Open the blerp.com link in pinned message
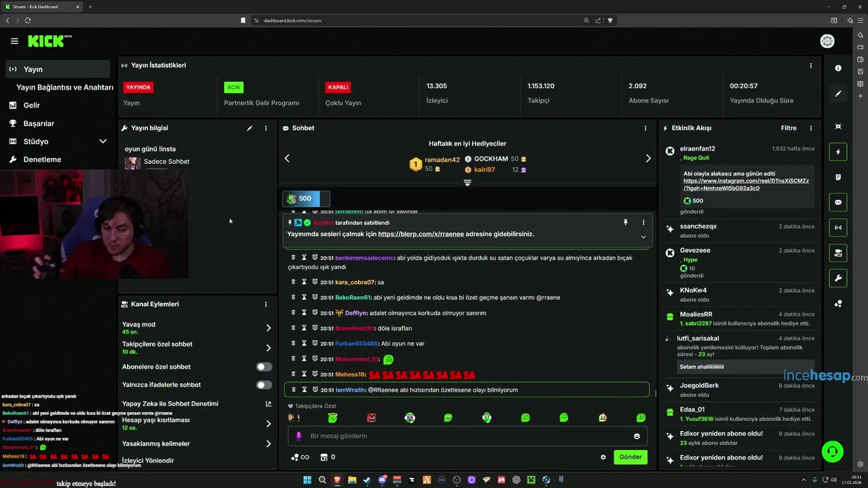This screenshot has width=868, height=488. [x=421, y=234]
